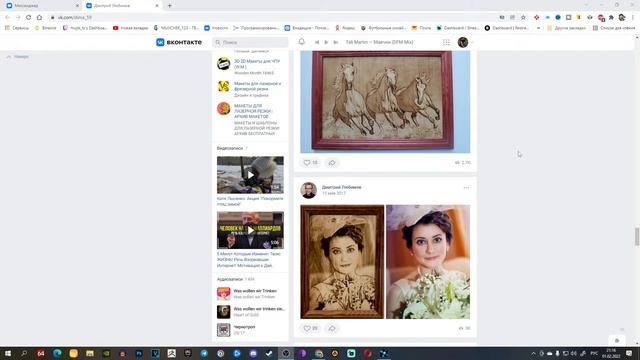Like the horses picture post
Viewport: 640px width, 360px height.
(x=310, y=162)
